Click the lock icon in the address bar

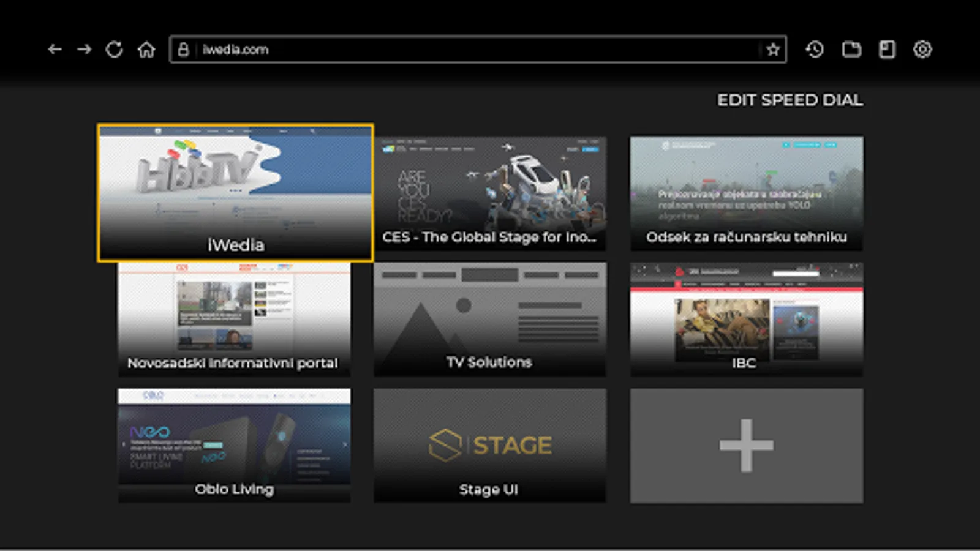(x=183, y=50)
